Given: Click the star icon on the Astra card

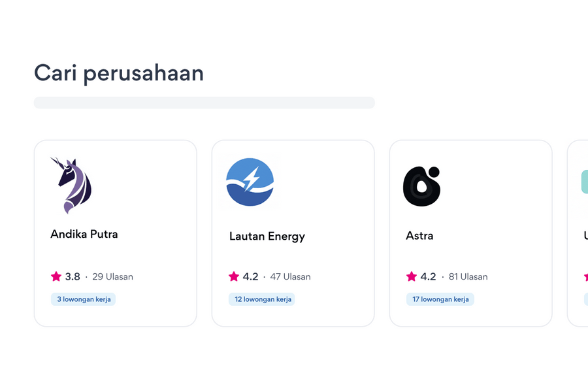Looking at the screenshot, I should coord(412,276).
